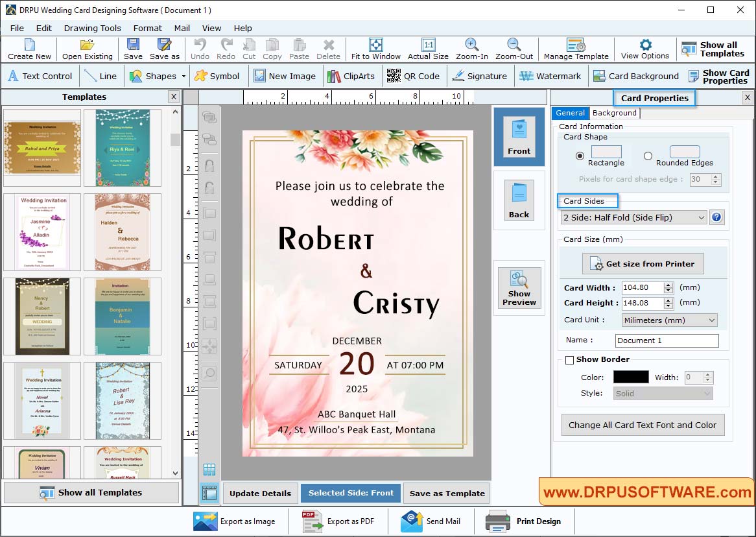Select the Text Control tool
Image resolution: width=756 pixels, height=537 pixels.
tap(40, 75)
